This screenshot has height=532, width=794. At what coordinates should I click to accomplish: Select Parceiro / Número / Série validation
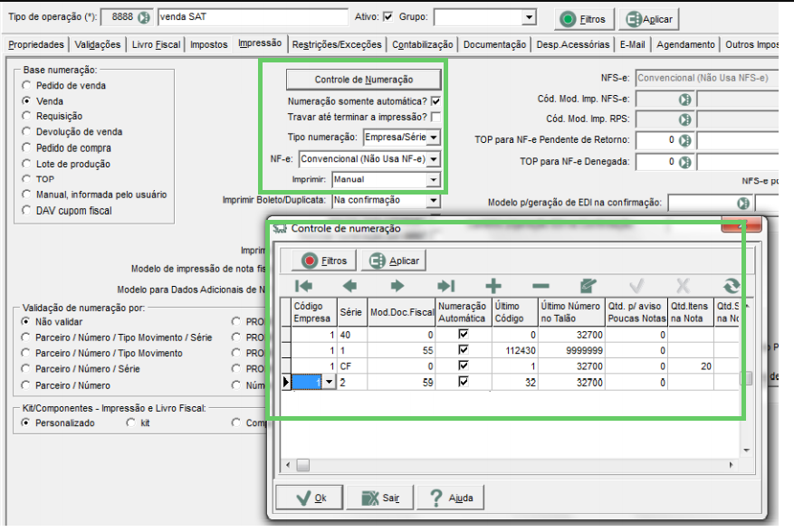pyautogui.click(x=25, y=369)
